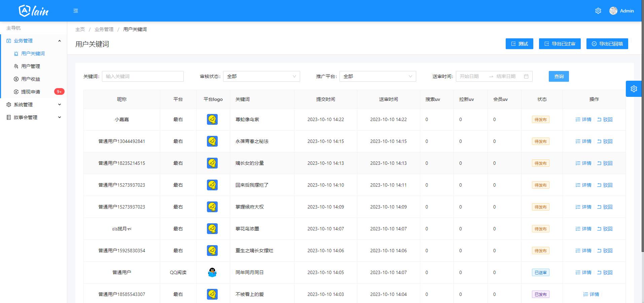The image size is (644, 303).
Task: Click the Alain logo in header
Action: point(34,11)
